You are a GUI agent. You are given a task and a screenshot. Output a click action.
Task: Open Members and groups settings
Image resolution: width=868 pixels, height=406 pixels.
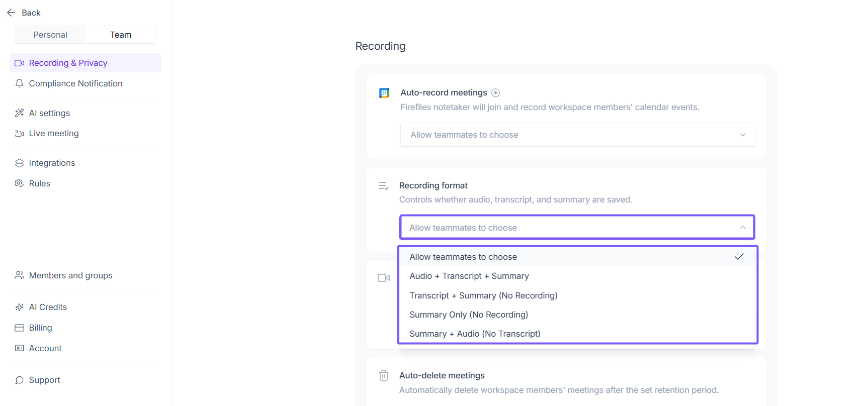70,275
